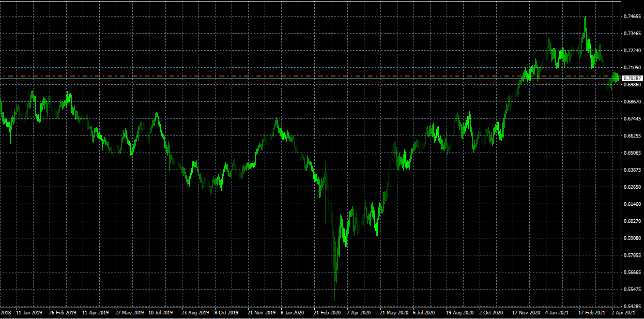Click the 21 Feb 2020 date label
The width and height of the screenshot is (644, 319).
pyautogui.click(x=327, y=313)
